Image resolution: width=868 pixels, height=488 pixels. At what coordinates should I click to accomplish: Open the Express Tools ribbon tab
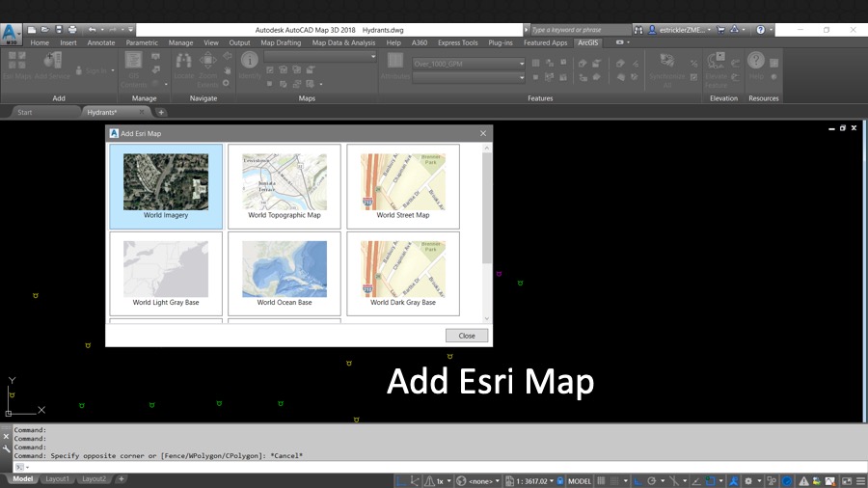457,42
